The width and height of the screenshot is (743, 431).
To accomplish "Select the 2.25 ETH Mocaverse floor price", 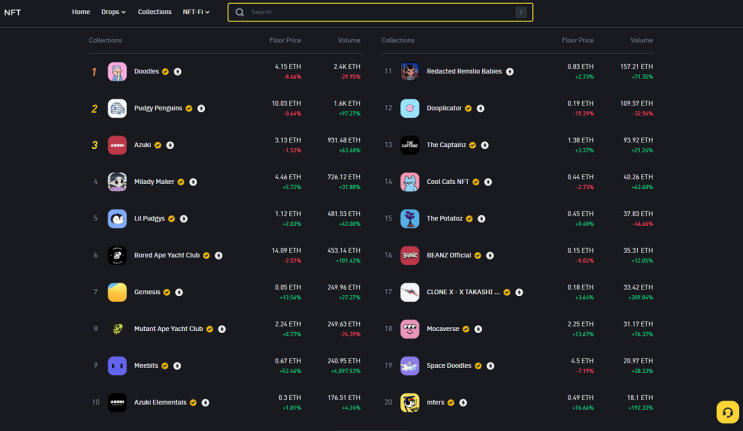I will [x=580, y=324].
